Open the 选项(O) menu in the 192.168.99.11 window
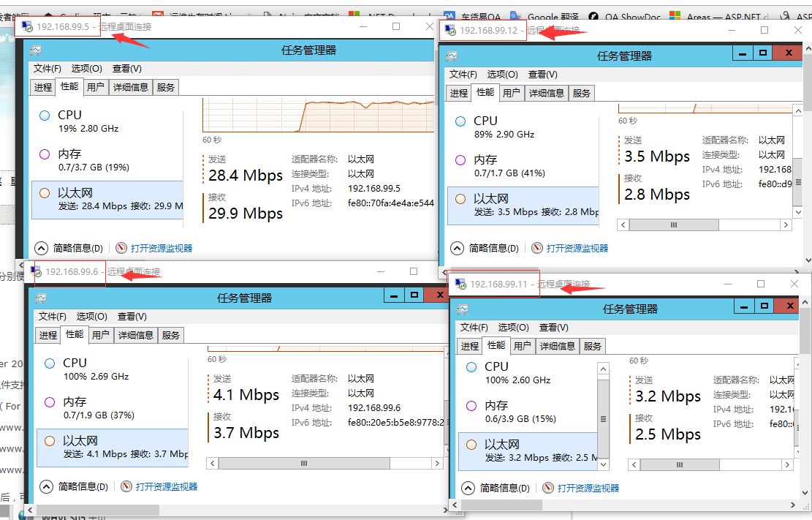Viewport: 812px width, 520px height. coord(514,327)
